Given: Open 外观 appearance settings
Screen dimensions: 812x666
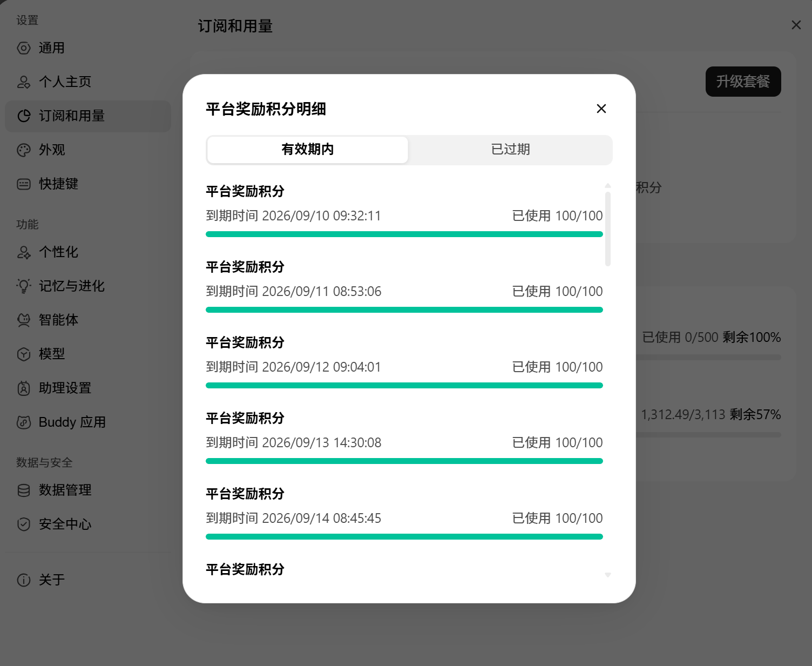Looking at the screenshot, I should [88, 150].
